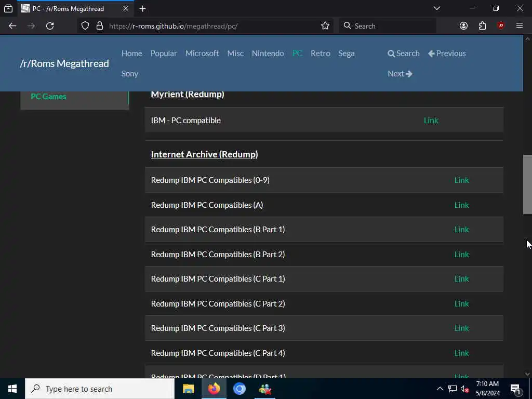Close the PC - /r/Roms Megathread tab
Screen dimensions: 532x399
(x=126, y=8)
